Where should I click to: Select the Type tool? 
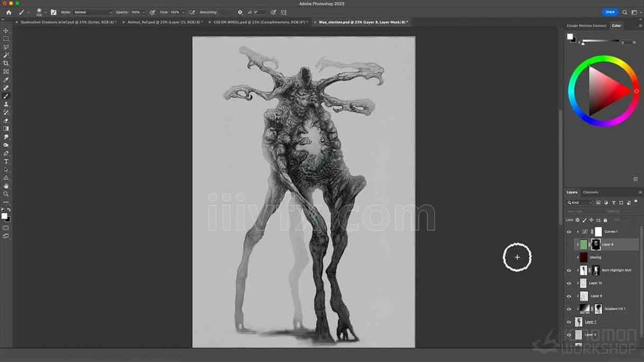[6, 161]
